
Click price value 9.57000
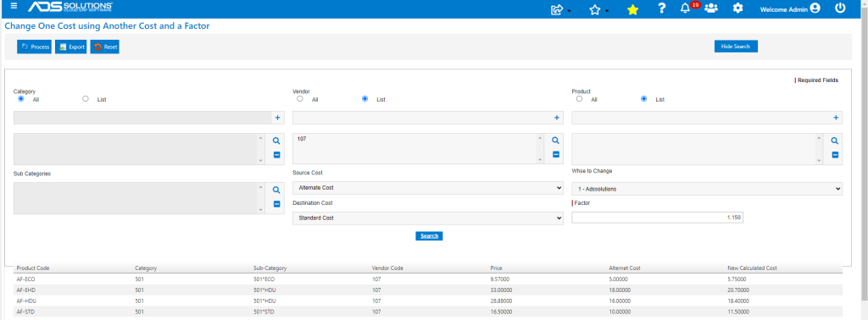500,279
